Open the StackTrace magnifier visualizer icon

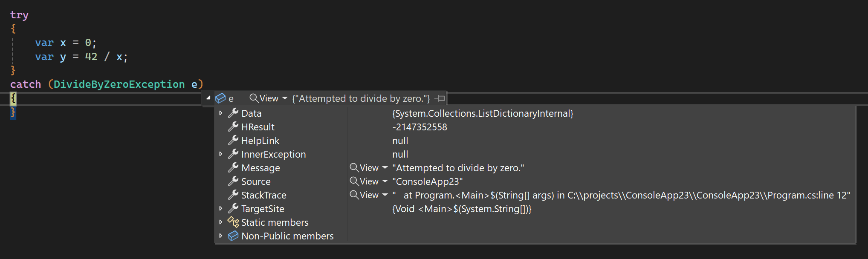point(354,195)
